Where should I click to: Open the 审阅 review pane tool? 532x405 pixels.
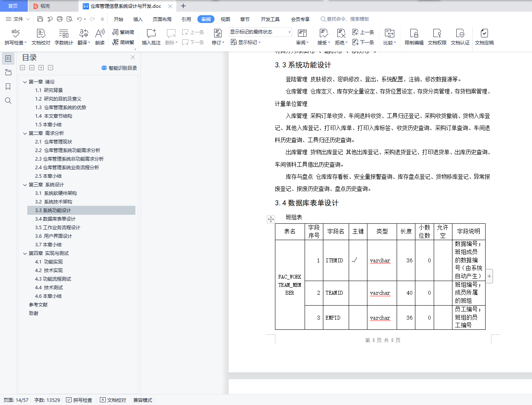302,37
